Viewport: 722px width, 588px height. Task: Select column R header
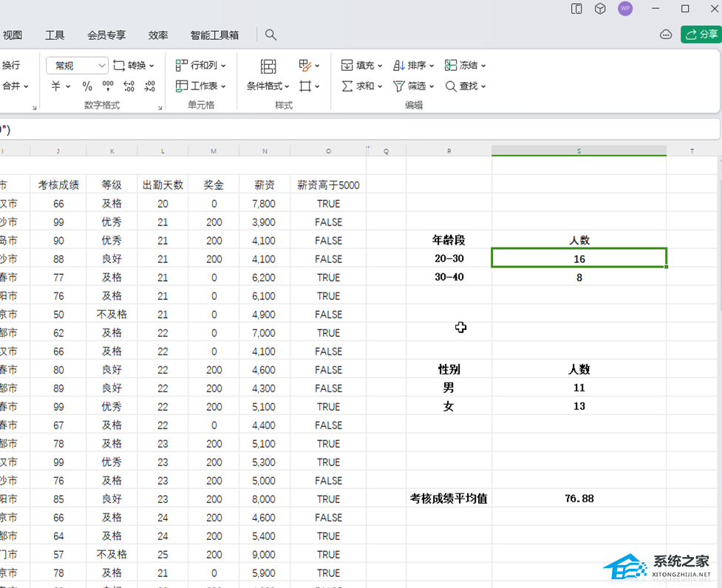tap(449, 151)
